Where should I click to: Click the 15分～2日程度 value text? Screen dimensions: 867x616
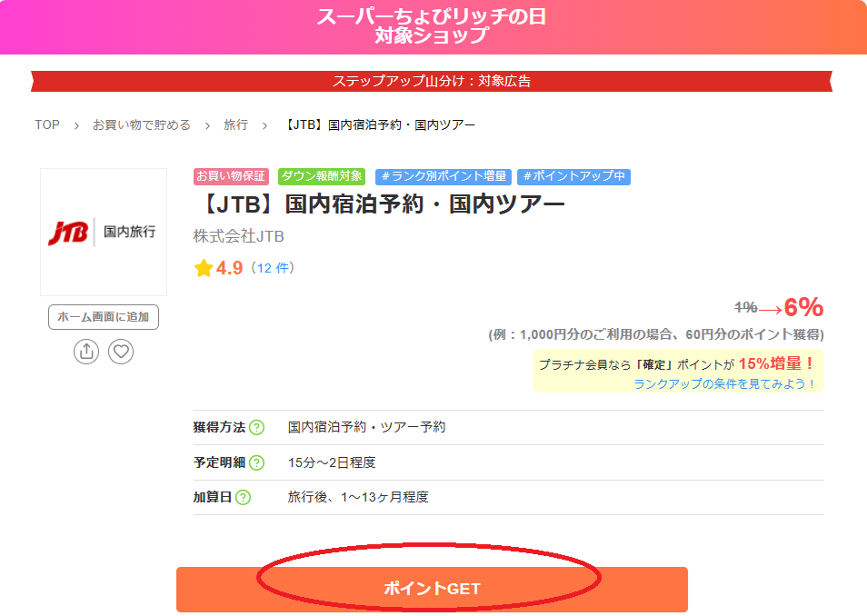(x=332, y=462)
